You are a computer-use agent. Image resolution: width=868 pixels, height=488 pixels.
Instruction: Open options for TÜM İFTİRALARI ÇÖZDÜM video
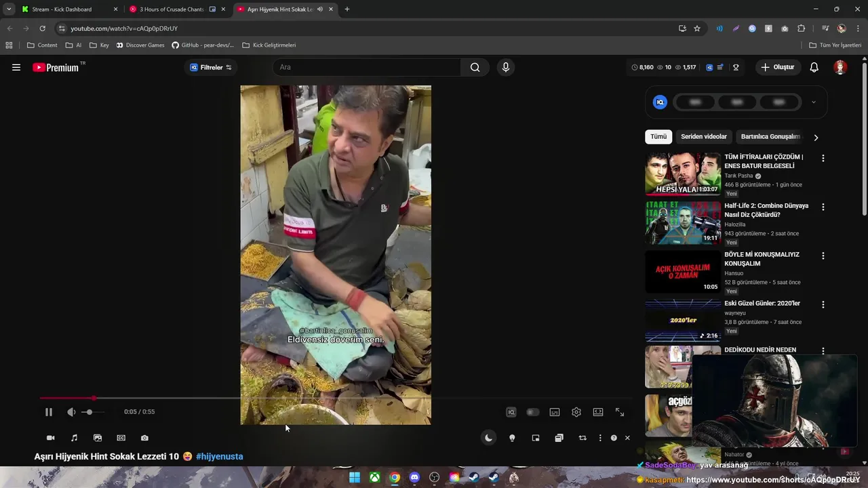823,158
